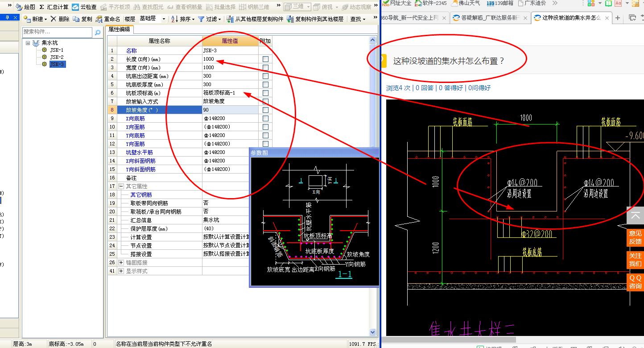Click the browser tab restore windows icon
Viewport: 644px width, 348px height.
coord(632,18)
